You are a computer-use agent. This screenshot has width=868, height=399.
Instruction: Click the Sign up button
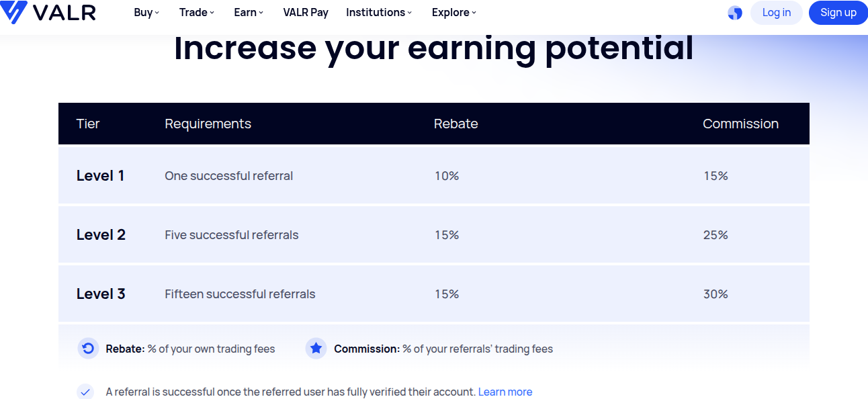click(838, 13)
